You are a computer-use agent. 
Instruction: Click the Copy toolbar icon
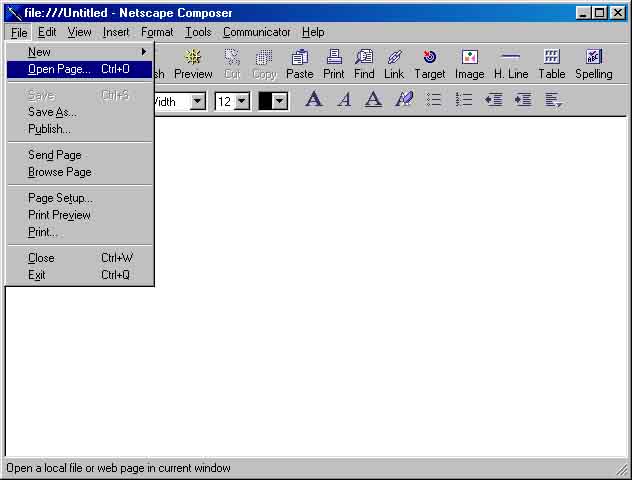coord(264,64)
